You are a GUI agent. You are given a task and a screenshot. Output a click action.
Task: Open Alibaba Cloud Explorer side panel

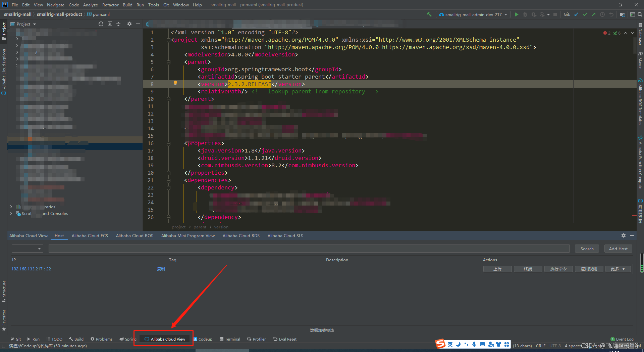tap(4, 72)
